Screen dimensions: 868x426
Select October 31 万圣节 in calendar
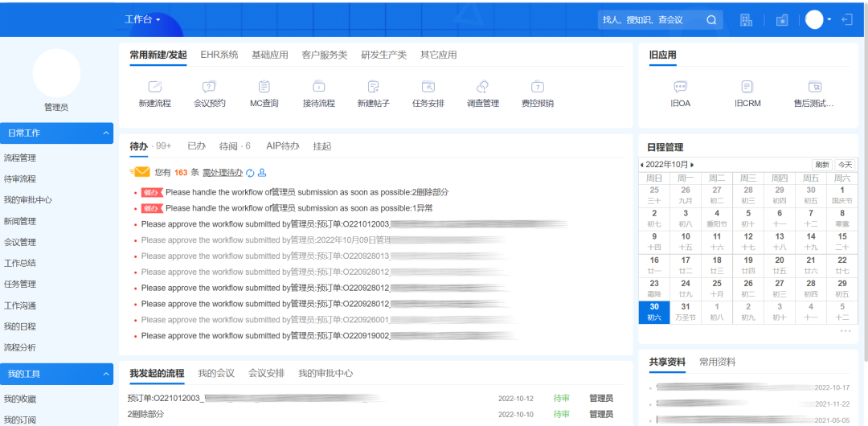click(686, 312)
